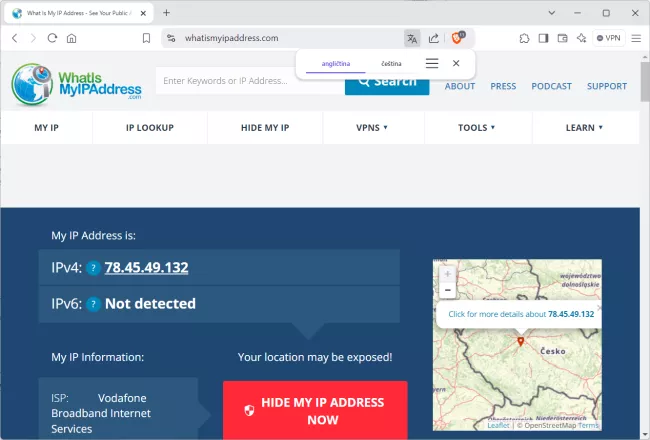
Task: Click the Brave Shields lion icon
Action: pyautogui.click(x=457, y=38)
